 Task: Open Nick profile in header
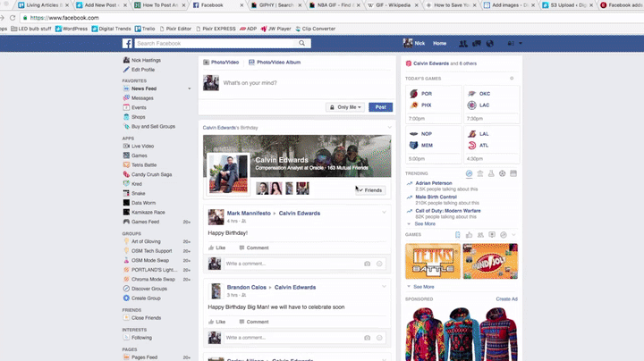coord(414,43)
